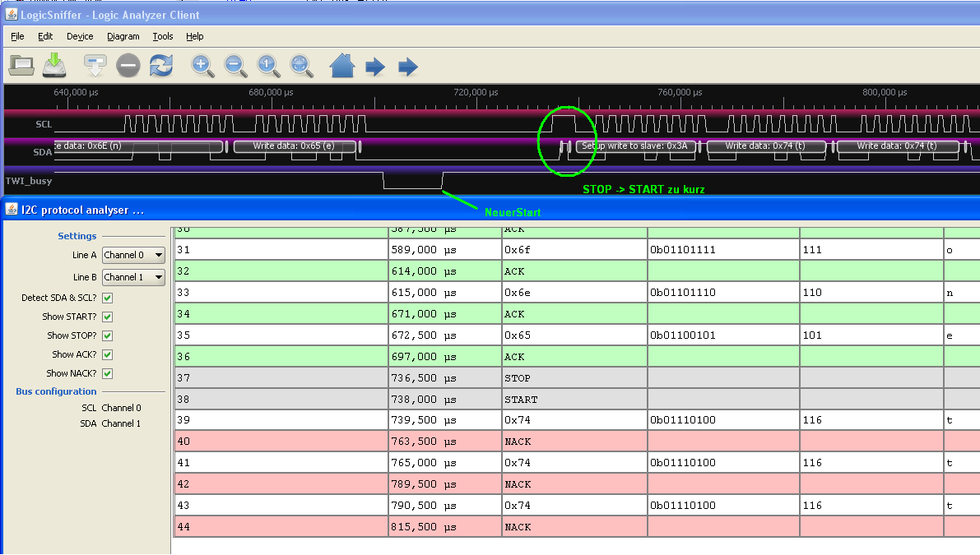The image size is (980, 555).
Task: Open the Help menu
Action: 194,36
